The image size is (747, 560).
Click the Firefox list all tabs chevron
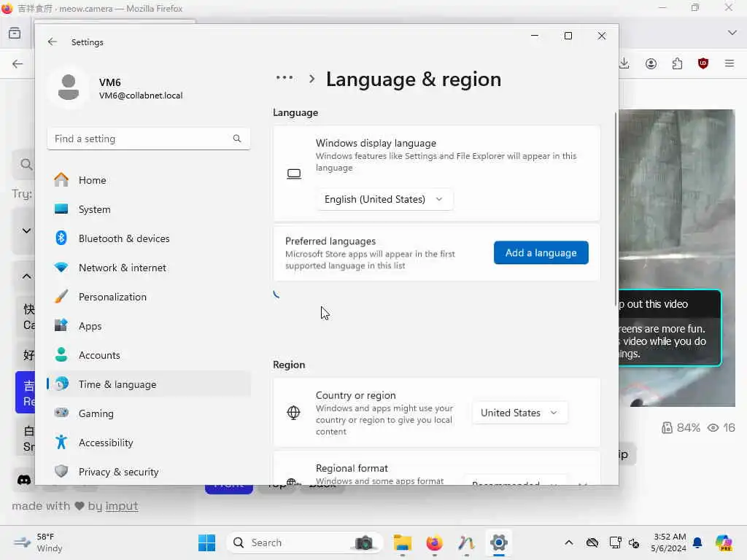click(732, 33)
